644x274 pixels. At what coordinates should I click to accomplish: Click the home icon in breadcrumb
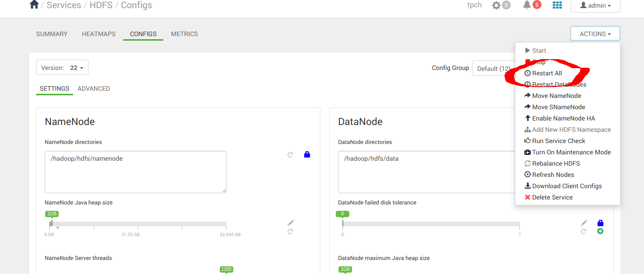[34, 4]
